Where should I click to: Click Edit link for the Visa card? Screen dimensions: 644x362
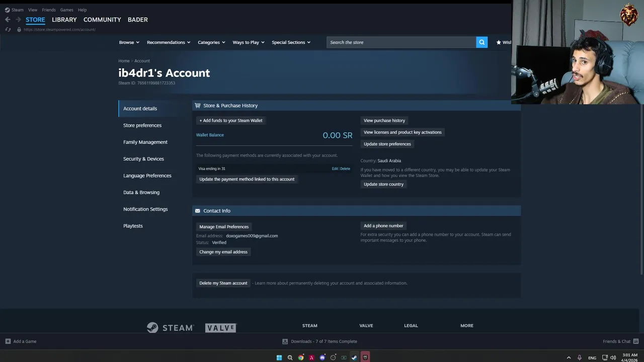pyautogui.click(x=335, y=169)
